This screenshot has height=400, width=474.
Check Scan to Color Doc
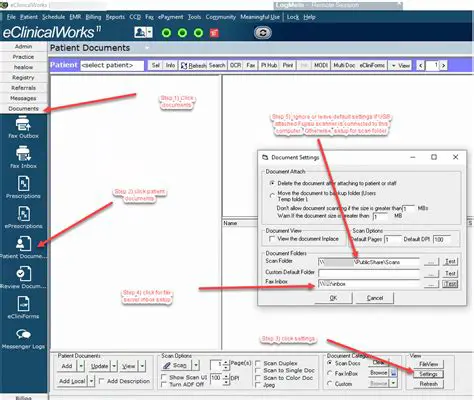(x=258, y=378)
